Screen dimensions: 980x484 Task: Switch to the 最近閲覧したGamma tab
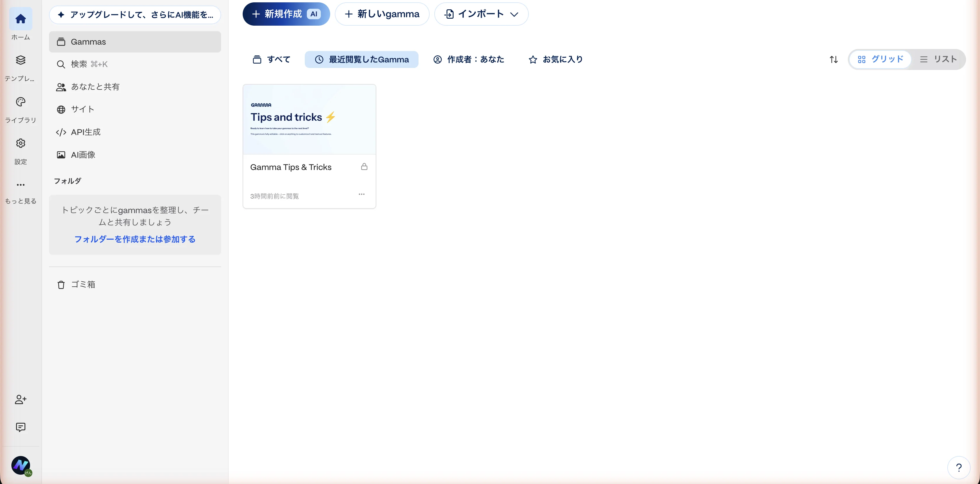tap(361, 59)
